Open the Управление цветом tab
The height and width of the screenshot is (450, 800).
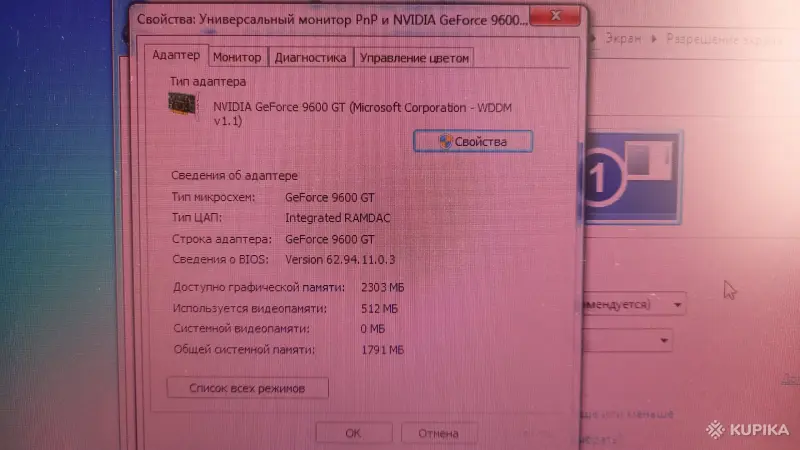click(x=414, y=58)
